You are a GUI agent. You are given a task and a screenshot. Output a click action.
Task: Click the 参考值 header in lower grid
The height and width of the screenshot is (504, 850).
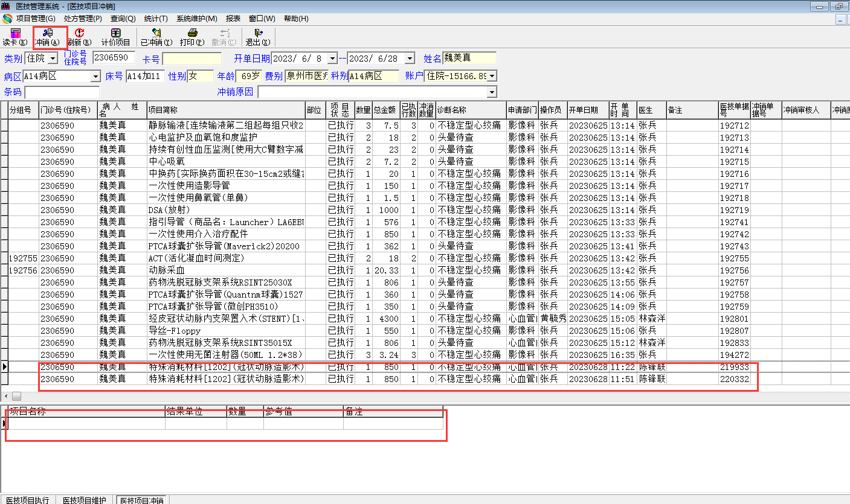point(303,412)
